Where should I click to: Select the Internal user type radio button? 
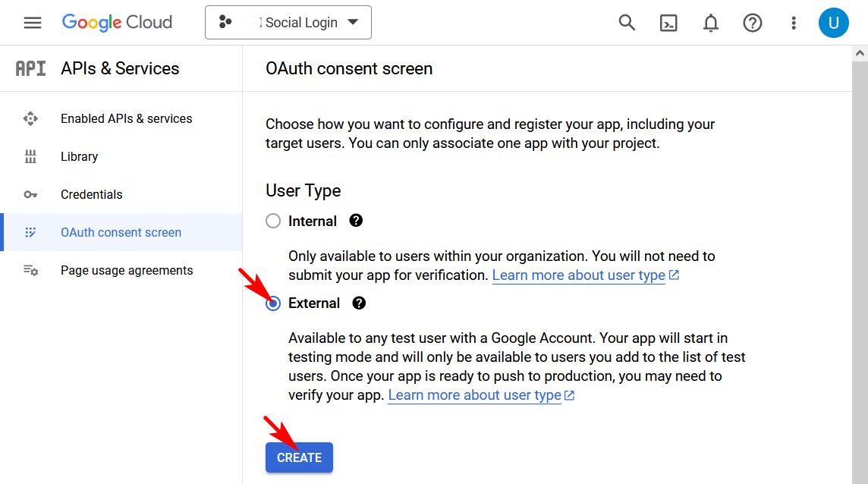click(273, 221)
